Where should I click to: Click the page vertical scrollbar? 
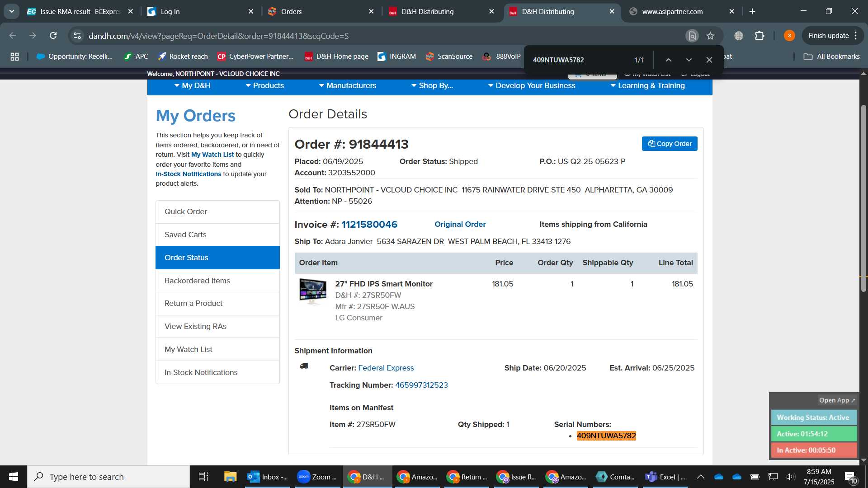863,199
